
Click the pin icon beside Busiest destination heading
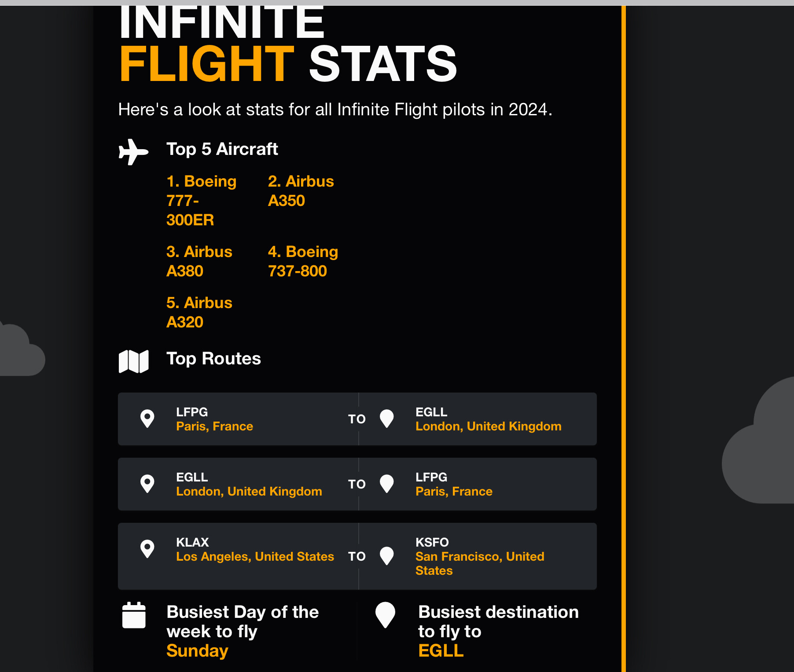[385, 615]
